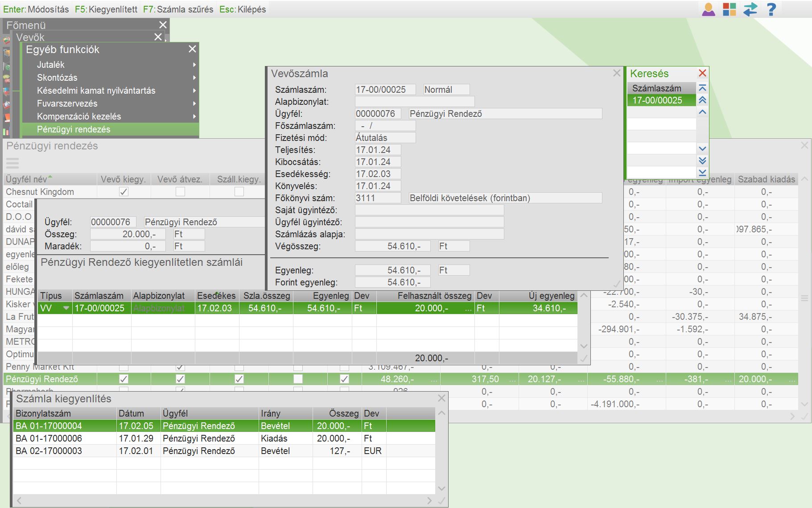812x508 pixels.
Task: Expand the Jutalék submenu arrow
Action: [x=194, y=65]
